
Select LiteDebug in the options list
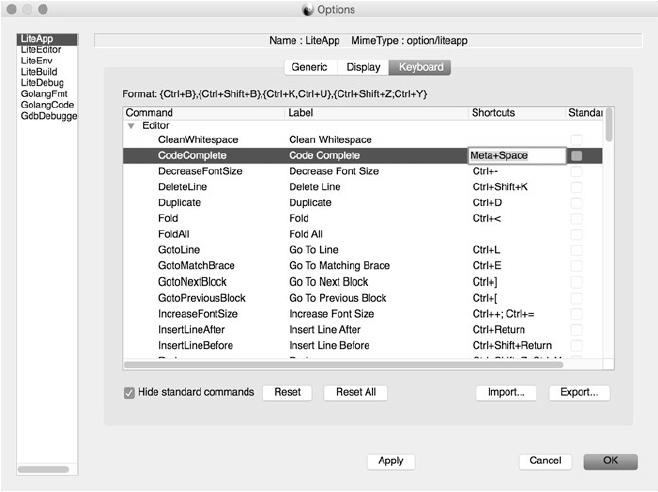pos(42,83)
